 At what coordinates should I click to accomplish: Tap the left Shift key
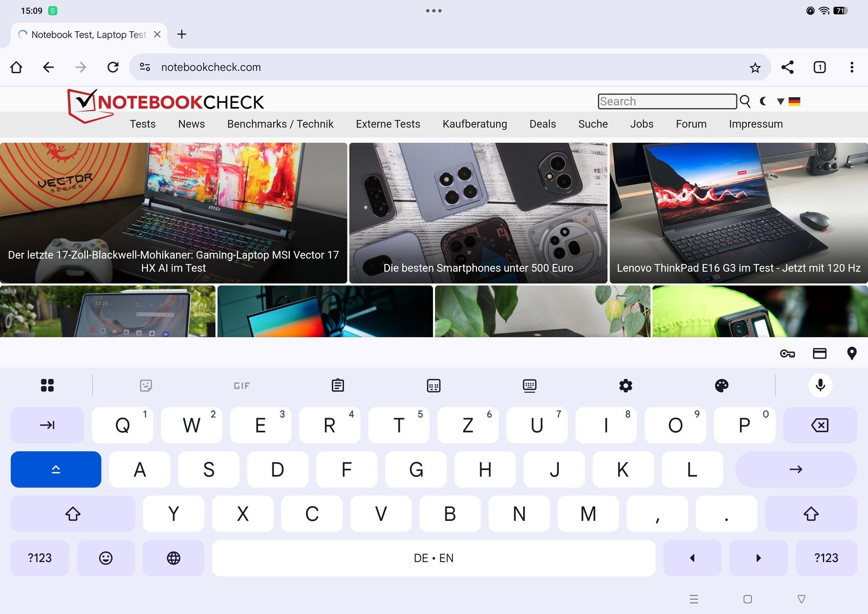pos(73,514)
